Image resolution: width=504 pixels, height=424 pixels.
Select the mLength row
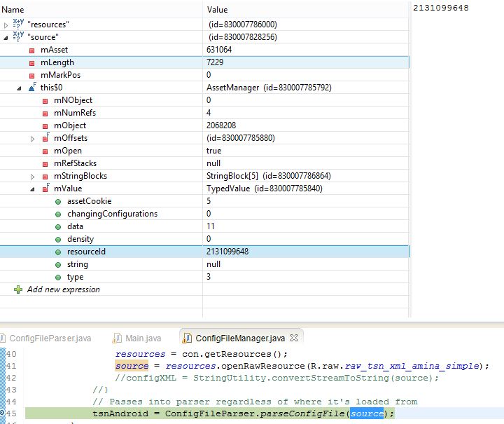click(x=204, y=62)
